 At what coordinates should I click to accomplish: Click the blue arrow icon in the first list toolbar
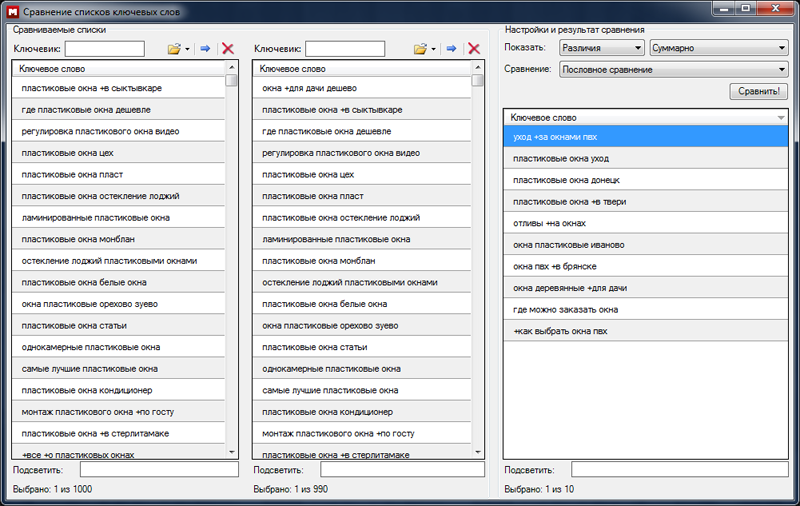coord(205,48)
